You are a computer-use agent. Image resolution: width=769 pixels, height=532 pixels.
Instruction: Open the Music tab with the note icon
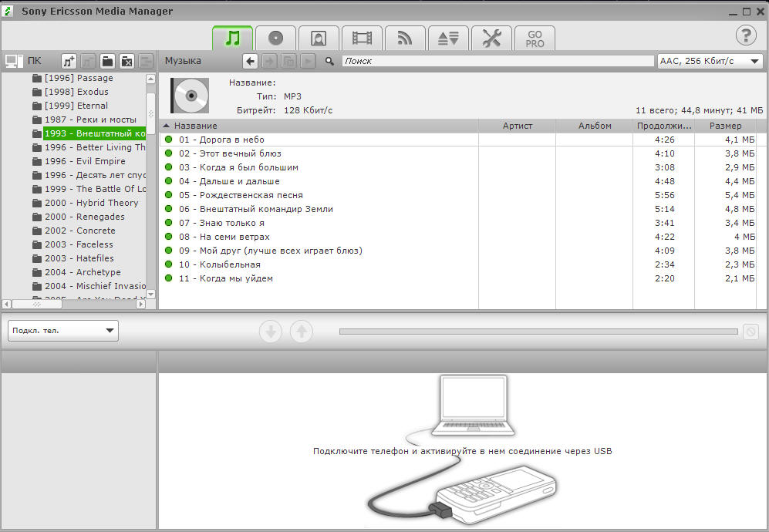232,39
